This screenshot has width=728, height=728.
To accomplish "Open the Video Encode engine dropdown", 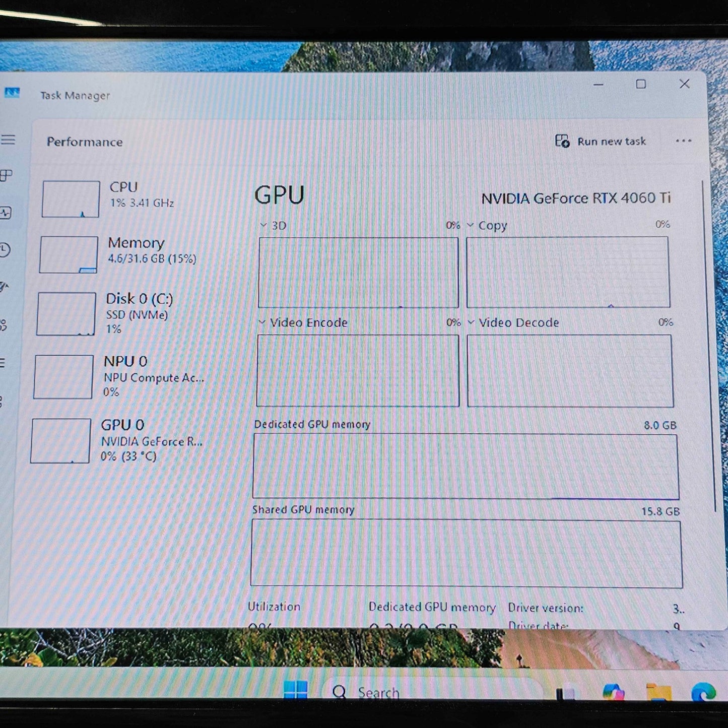I will click(262, 322).
